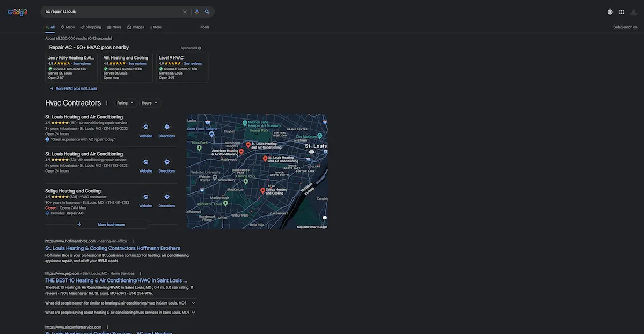Switch to the Shopping tab
Viewport: 644px width, 334px height.
click(x=91, y=27)
